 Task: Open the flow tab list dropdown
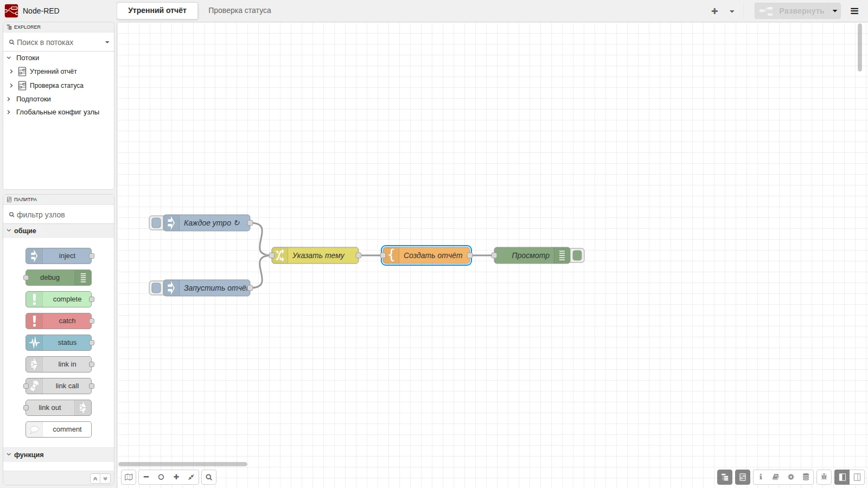[732, 11]
